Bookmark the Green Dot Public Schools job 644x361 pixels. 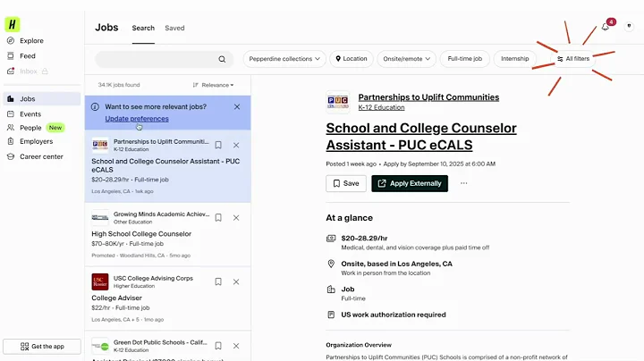pos(218,346)
